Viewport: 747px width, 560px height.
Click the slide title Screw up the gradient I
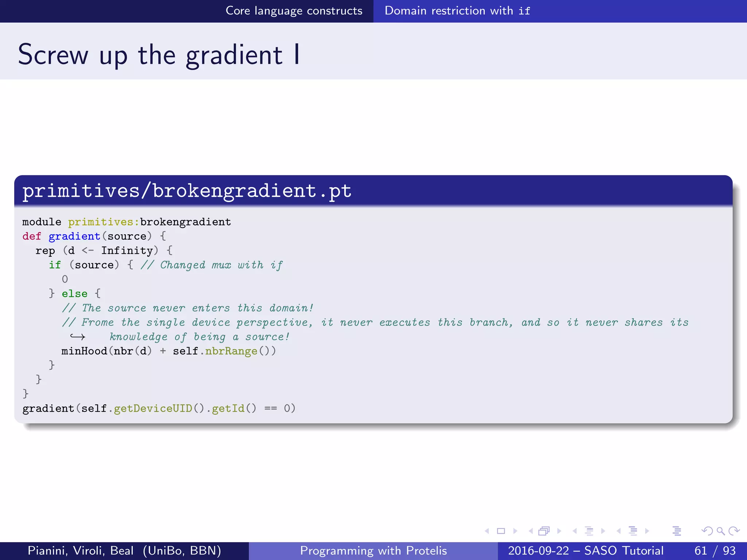point(159,55)
